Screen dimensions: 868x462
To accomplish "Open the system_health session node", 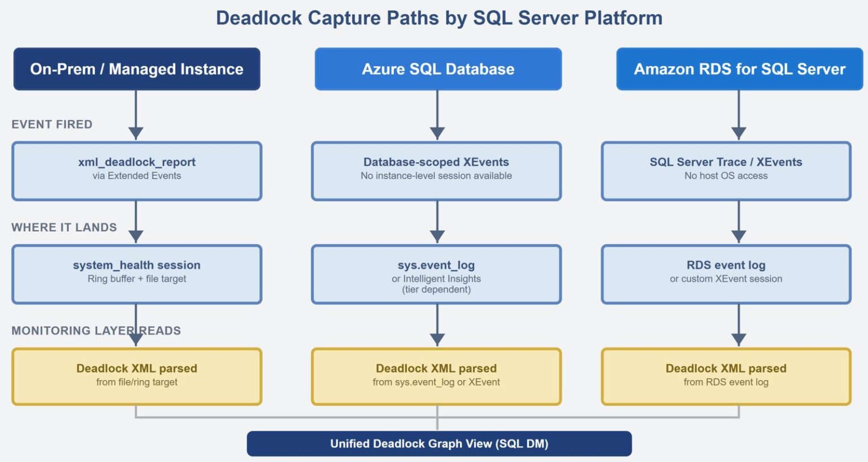I will point(137,273).
